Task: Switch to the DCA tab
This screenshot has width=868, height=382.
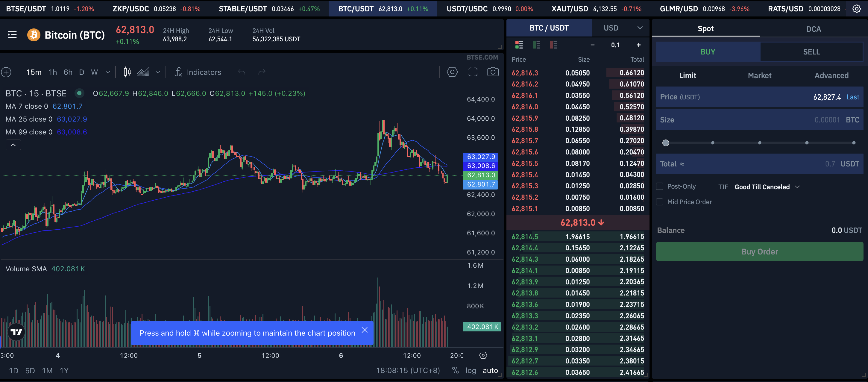Action: coord(814,29)
